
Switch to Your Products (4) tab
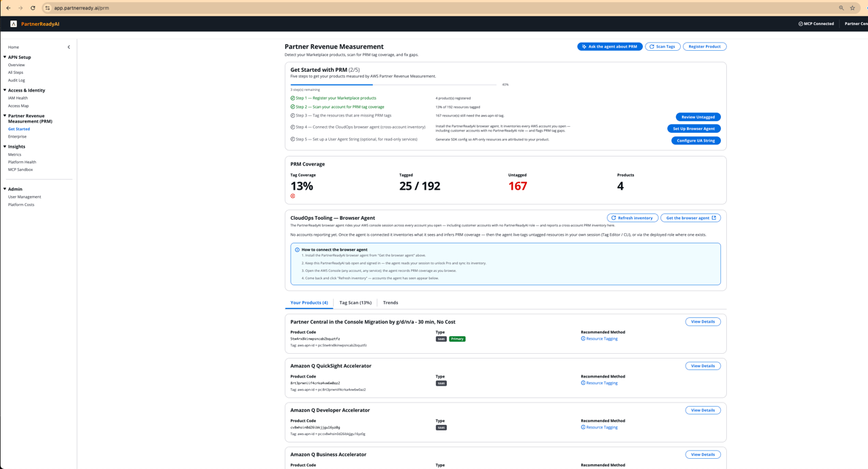point(309,303)
